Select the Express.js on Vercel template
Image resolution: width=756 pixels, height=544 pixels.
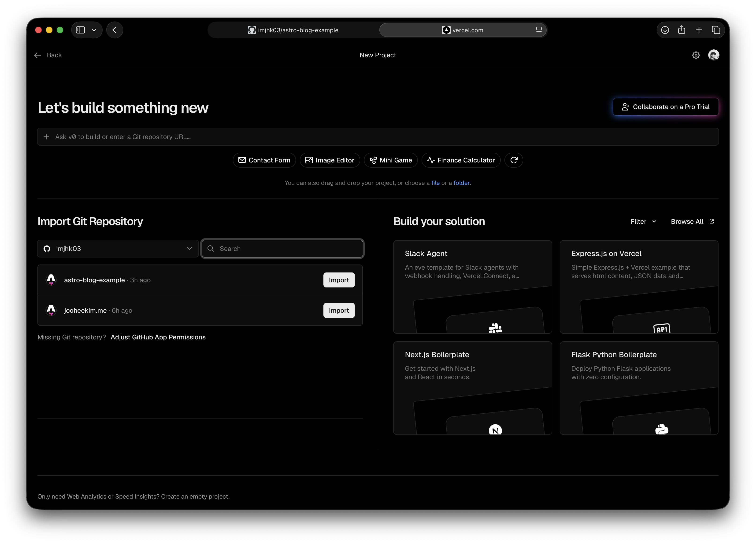(639, 287)
